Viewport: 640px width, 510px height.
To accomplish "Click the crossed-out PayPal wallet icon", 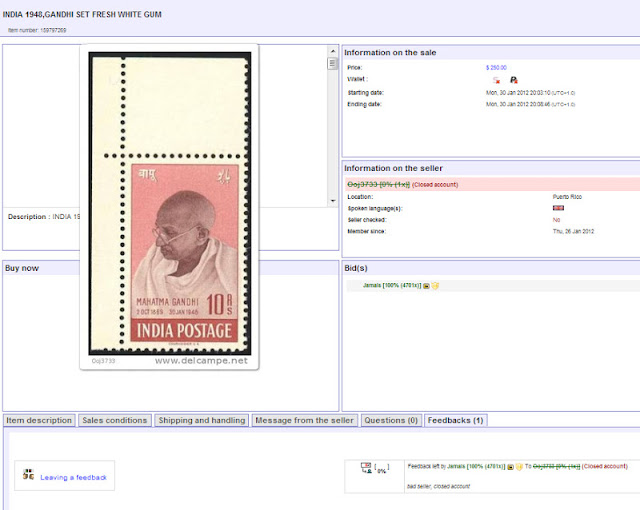I will (x=514, y=80).
